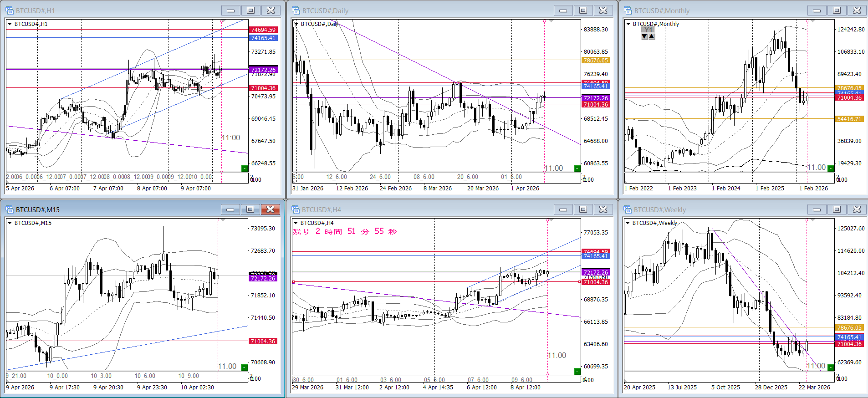The width and height of the screenshot is (868, 398).
Task: Maximize the BTCUSD#,H4 chart window
Action: click(583, 209)
